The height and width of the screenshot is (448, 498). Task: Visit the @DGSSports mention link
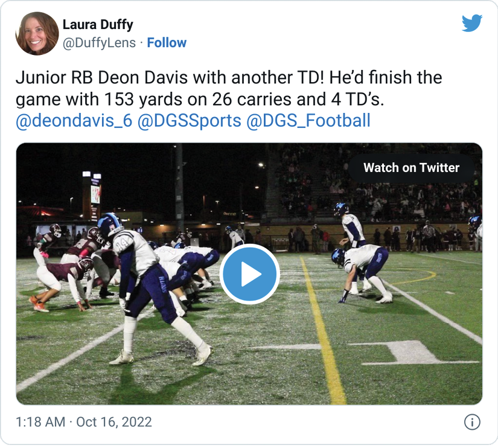pyautogui.click(x=190, y=121)
